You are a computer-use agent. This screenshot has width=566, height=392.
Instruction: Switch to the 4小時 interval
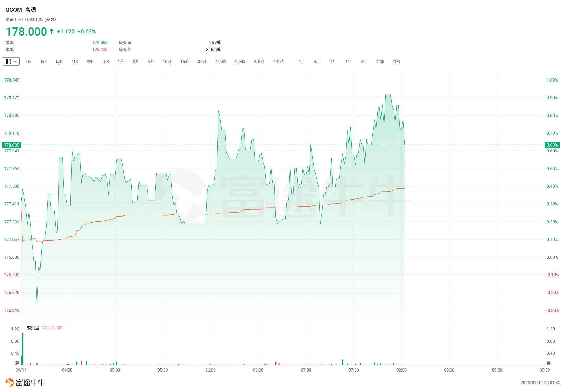(279, 61)
